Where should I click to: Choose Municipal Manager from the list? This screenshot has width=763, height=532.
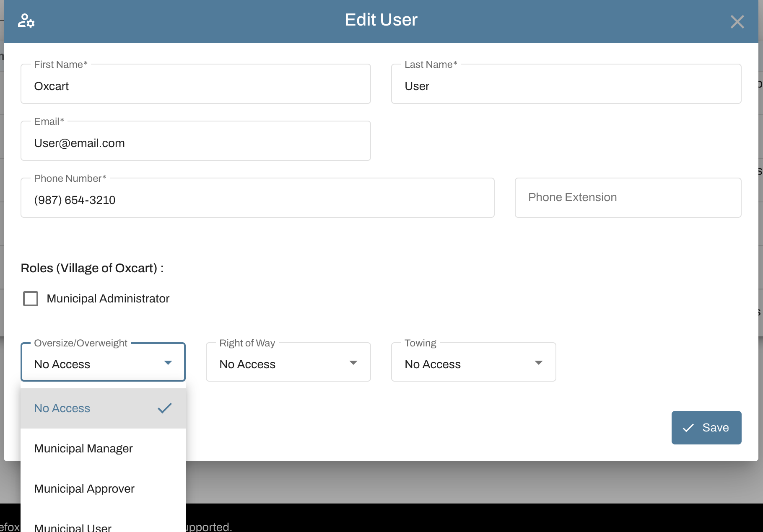pyautogui.click(x=103, y=449)
